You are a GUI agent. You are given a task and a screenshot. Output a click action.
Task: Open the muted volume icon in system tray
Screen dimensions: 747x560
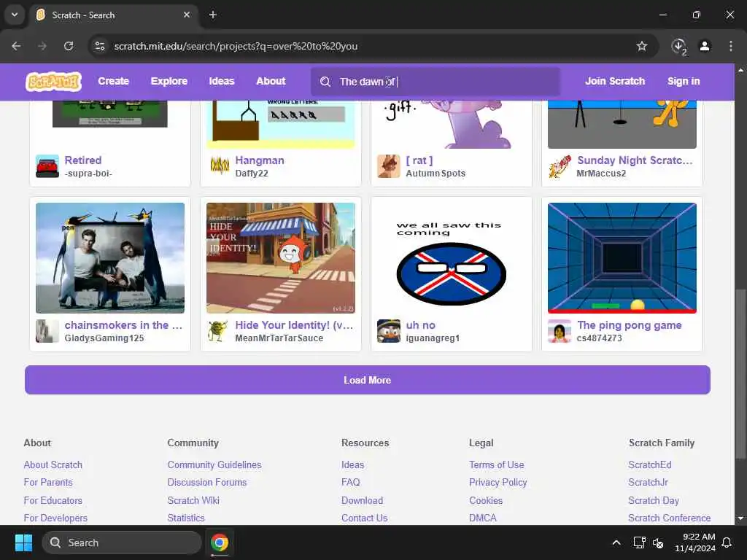(659, 542)
